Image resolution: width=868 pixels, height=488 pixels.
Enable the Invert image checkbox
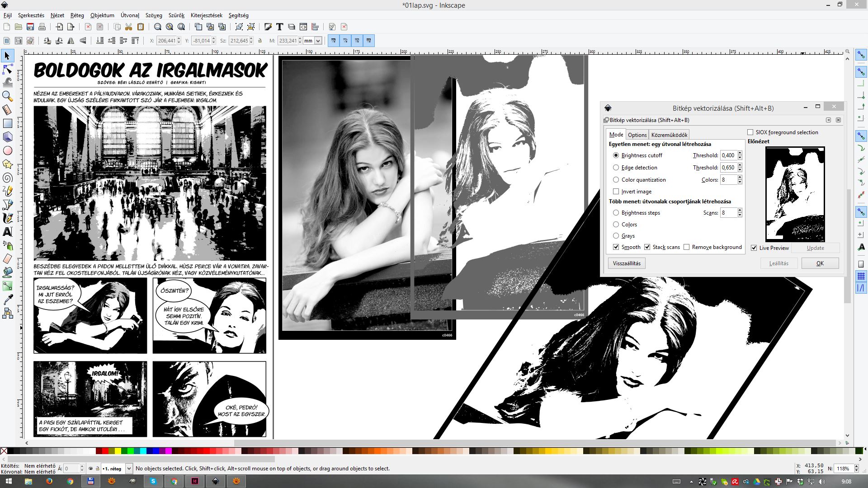[x=616, y=192]
